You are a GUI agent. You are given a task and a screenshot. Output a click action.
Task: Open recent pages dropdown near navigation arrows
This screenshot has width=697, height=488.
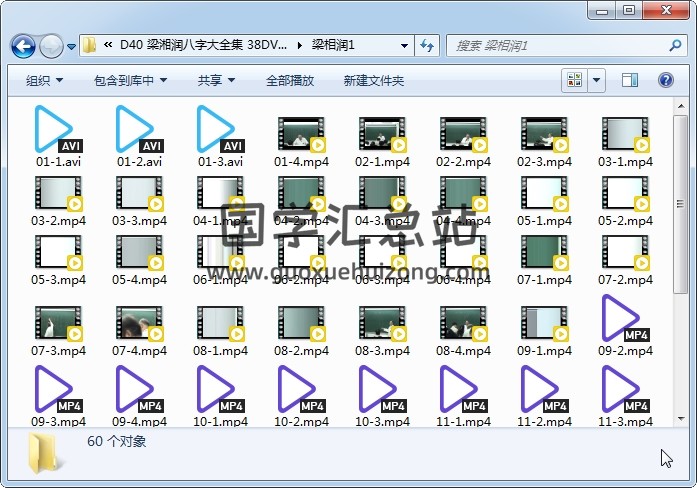point(72,47)
